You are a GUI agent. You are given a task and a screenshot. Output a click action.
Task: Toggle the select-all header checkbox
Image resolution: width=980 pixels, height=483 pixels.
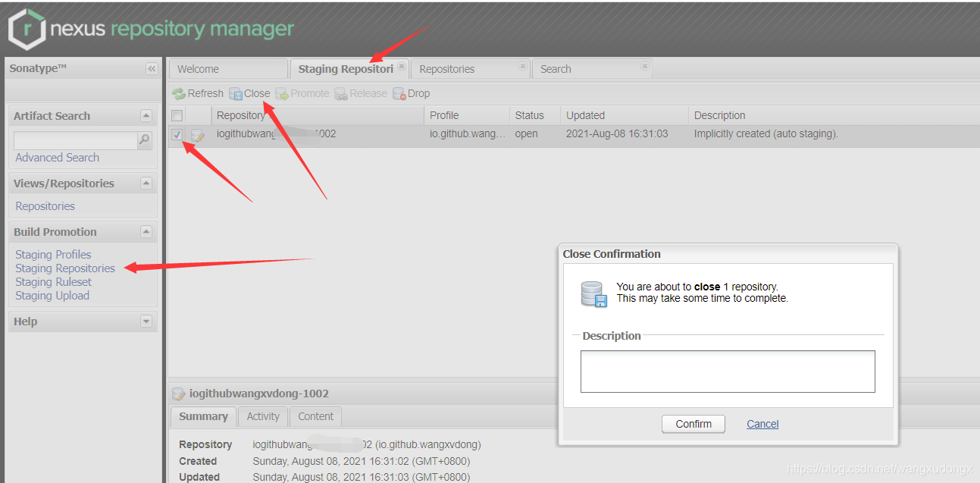[177, 115]
